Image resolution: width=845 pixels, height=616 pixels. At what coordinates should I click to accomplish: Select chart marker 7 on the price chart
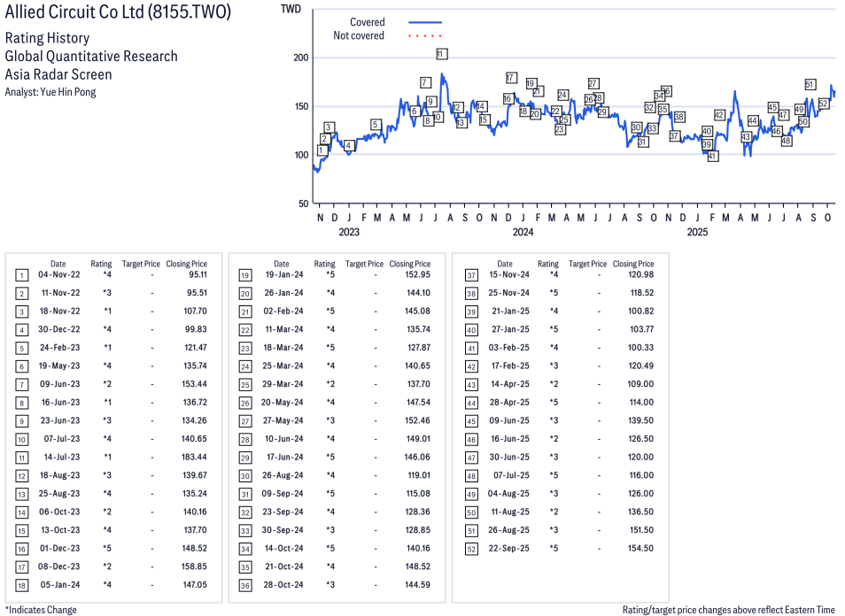(425, 82)
